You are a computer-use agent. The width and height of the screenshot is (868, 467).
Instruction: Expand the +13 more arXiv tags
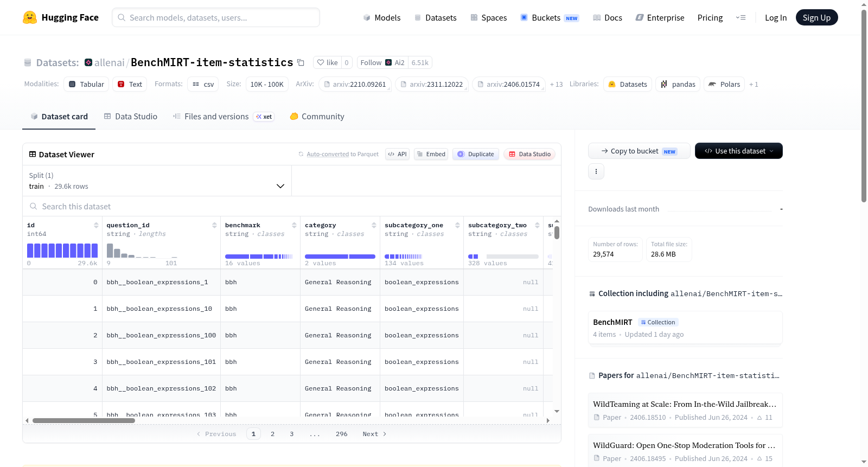[557, 84]
